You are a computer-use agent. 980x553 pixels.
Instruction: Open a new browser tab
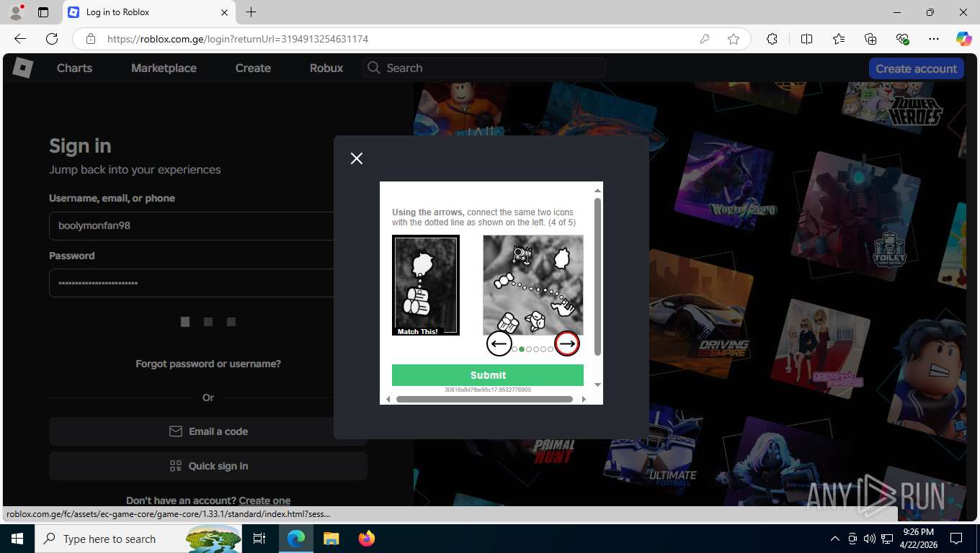click(x=251, y=12)
